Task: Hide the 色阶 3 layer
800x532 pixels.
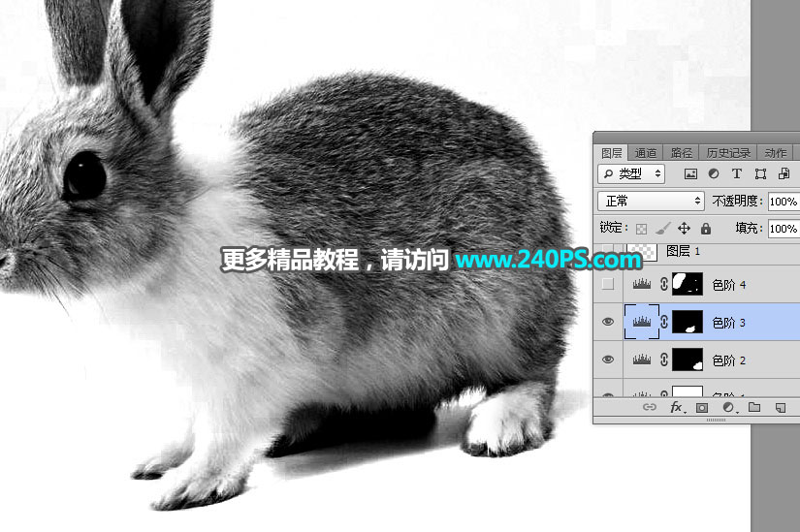Action: click(x=608, y=322)
